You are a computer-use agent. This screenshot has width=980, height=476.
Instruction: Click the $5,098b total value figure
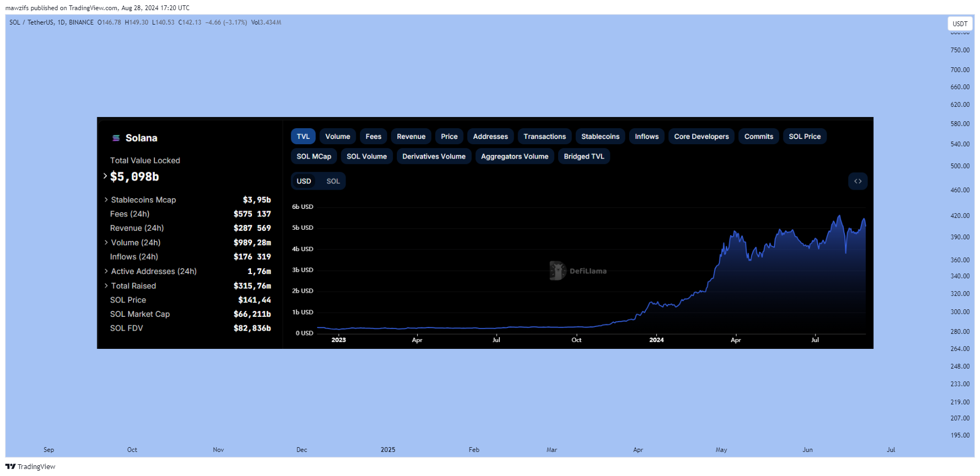135,176
